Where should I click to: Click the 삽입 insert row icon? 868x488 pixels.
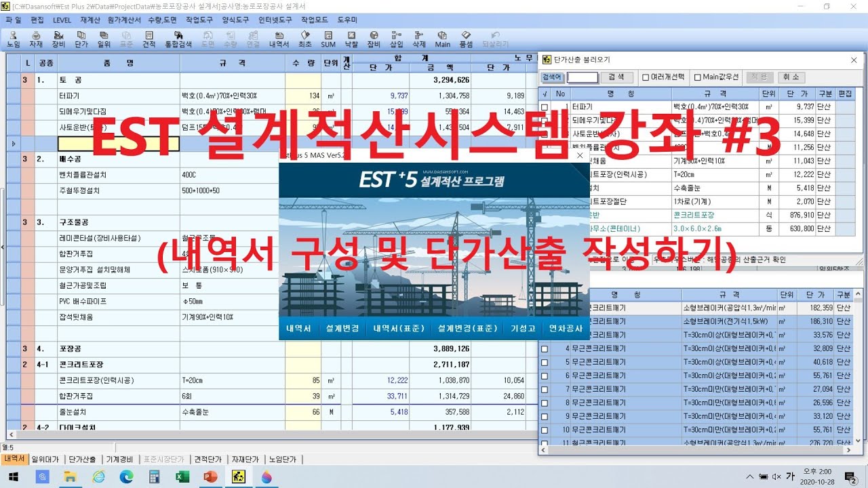[396, 39]
